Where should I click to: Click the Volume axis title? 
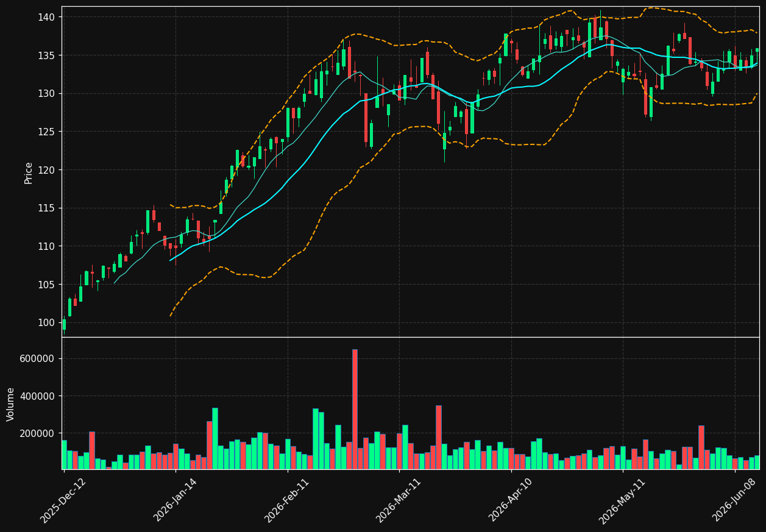pos(11,404)
